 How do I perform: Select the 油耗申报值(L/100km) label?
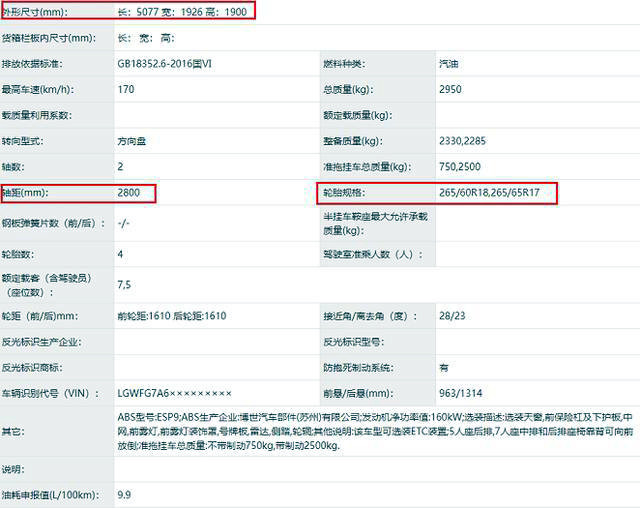click(50, 495)
